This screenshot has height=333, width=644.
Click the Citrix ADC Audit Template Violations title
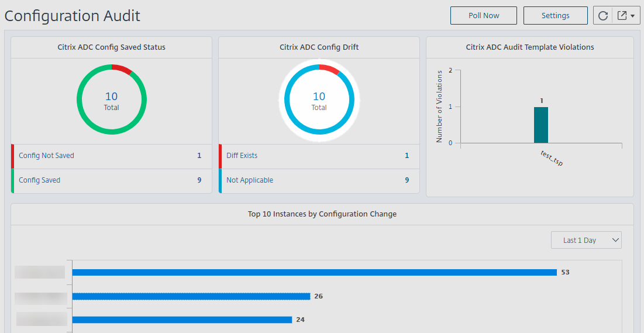coord(530,47)
